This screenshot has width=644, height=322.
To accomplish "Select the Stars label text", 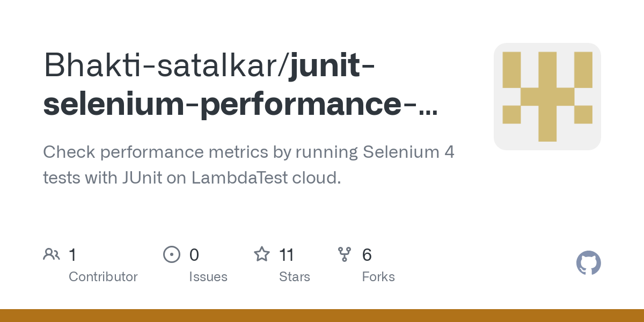I will coord(295,277).
